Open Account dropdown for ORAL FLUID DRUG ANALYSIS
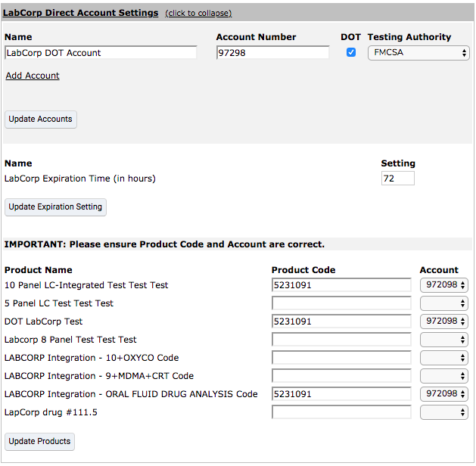This screenshot has width=476, height=466. pyautogui.click(x=443, y=394)
